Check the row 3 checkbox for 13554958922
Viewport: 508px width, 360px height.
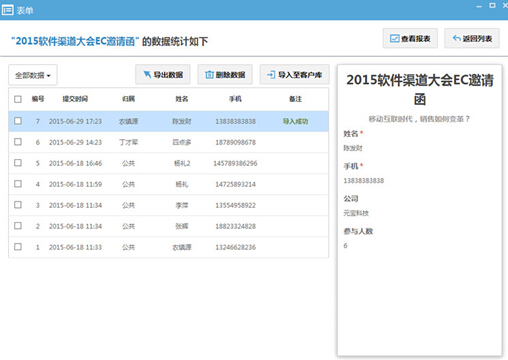pos(18,205)
